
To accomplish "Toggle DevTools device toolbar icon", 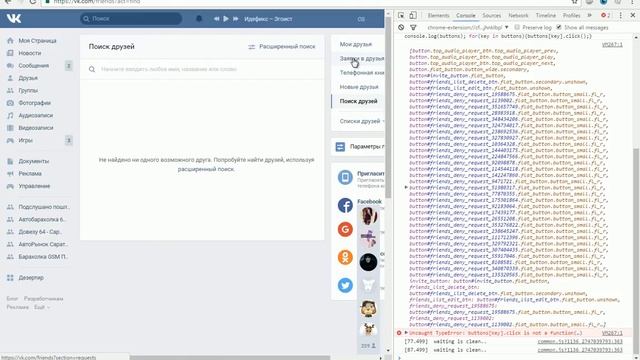I will click(x=413, y=16).
